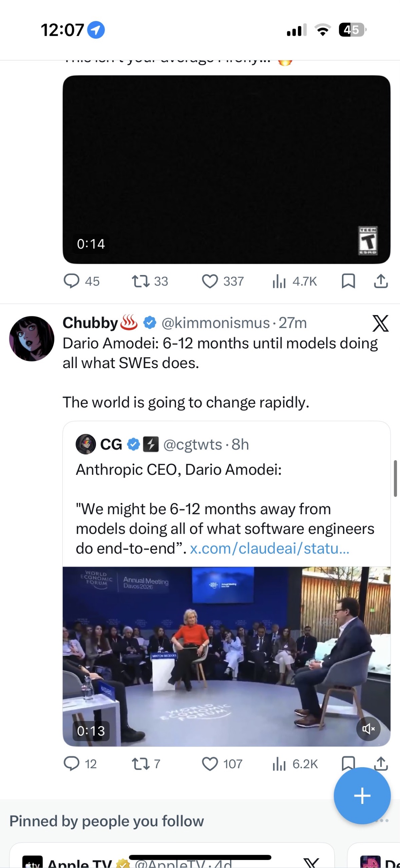Unmute the Davos video
The height and width of the screenshot is (868, 400).
tap(368, 729)
